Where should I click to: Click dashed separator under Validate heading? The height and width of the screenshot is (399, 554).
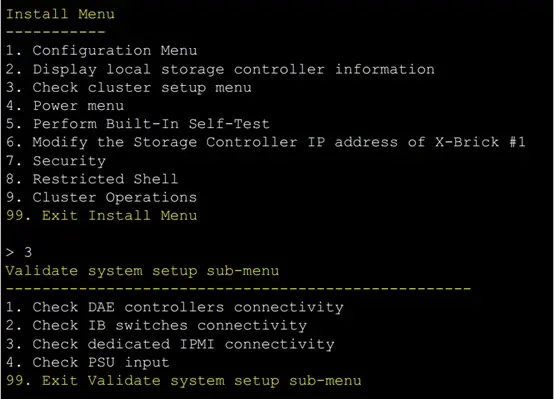(x=238, y=289)
